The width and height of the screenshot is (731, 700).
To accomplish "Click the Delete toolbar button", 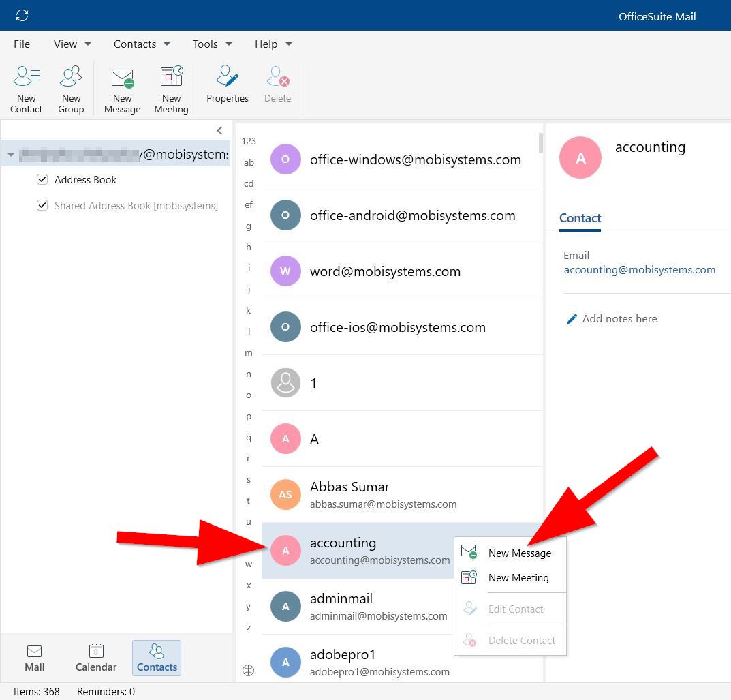I will point(277,85).
